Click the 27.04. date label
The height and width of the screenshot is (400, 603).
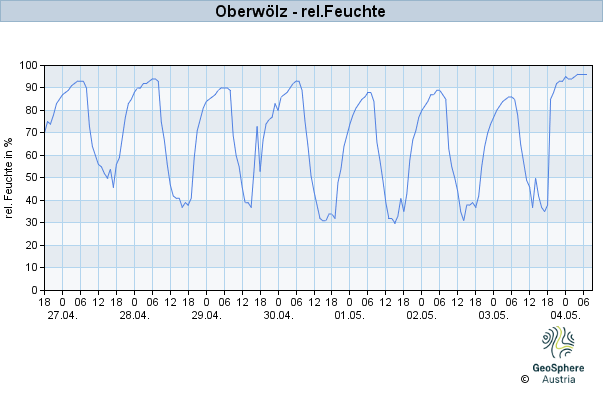click(63, 315)
